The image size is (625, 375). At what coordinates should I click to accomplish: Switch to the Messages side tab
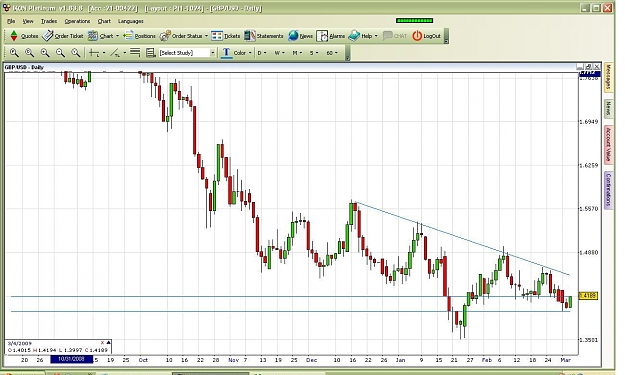[609, 77]
